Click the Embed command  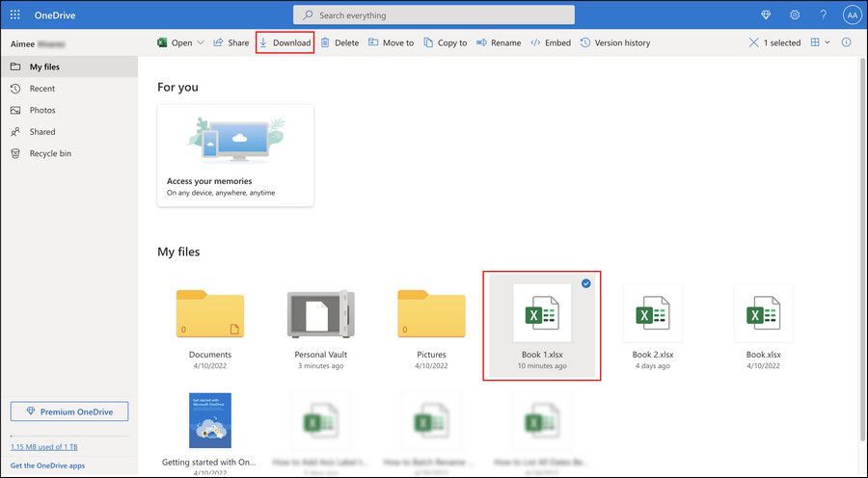pos(551,42)
